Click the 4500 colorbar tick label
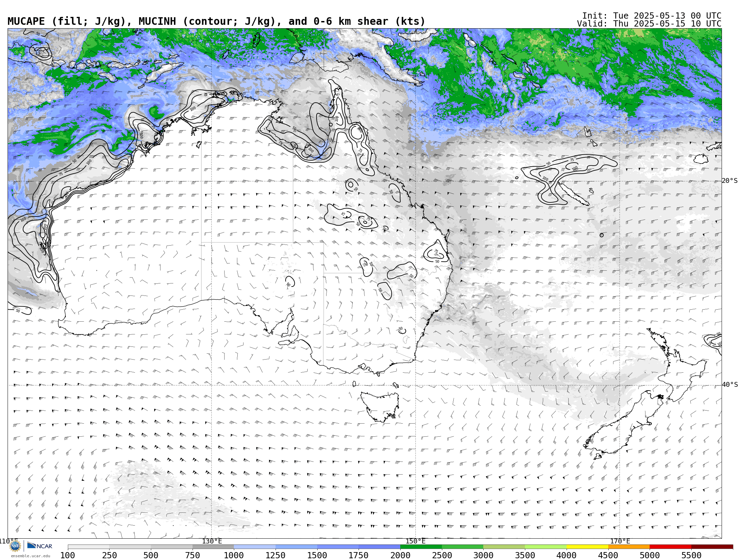 [608, 556]
